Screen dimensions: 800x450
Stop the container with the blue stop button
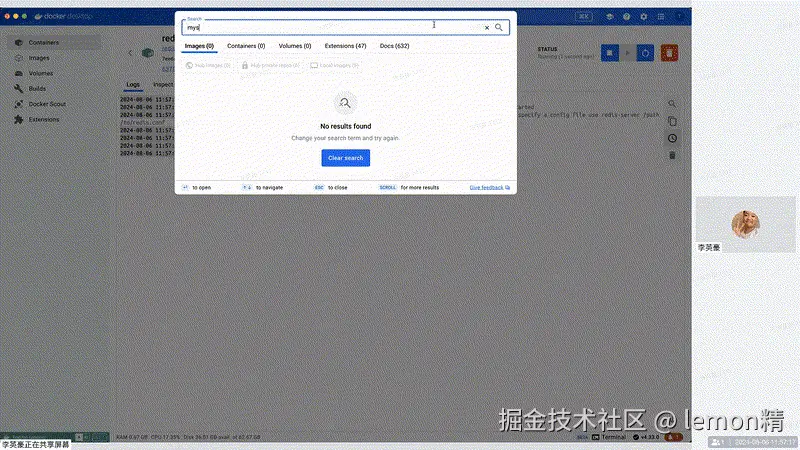pos(610,53)
